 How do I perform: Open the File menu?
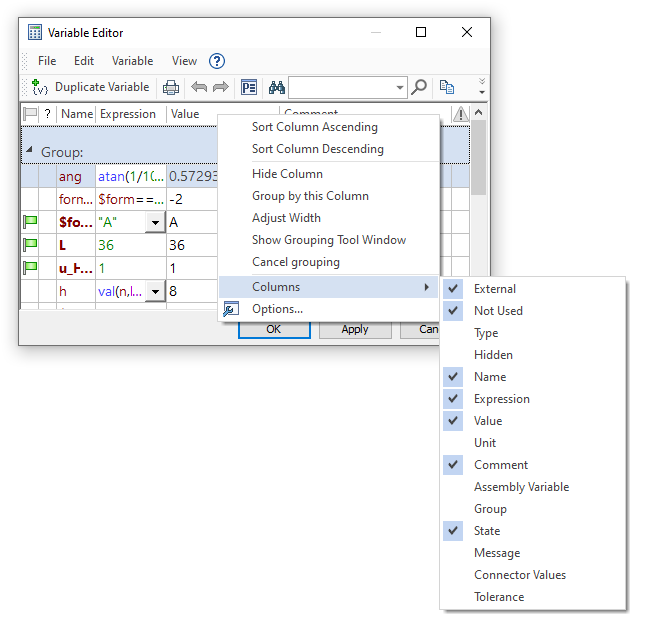(47, 61)
